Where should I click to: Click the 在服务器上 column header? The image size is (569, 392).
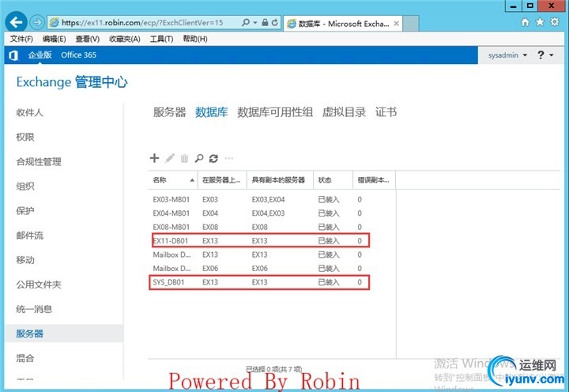(222, 180)
